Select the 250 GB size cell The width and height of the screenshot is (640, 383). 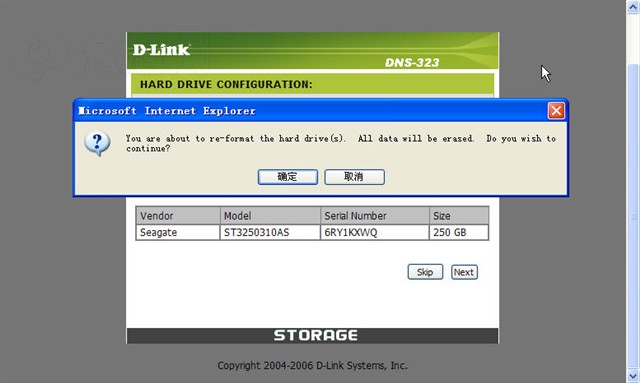(x=459, y=232)
